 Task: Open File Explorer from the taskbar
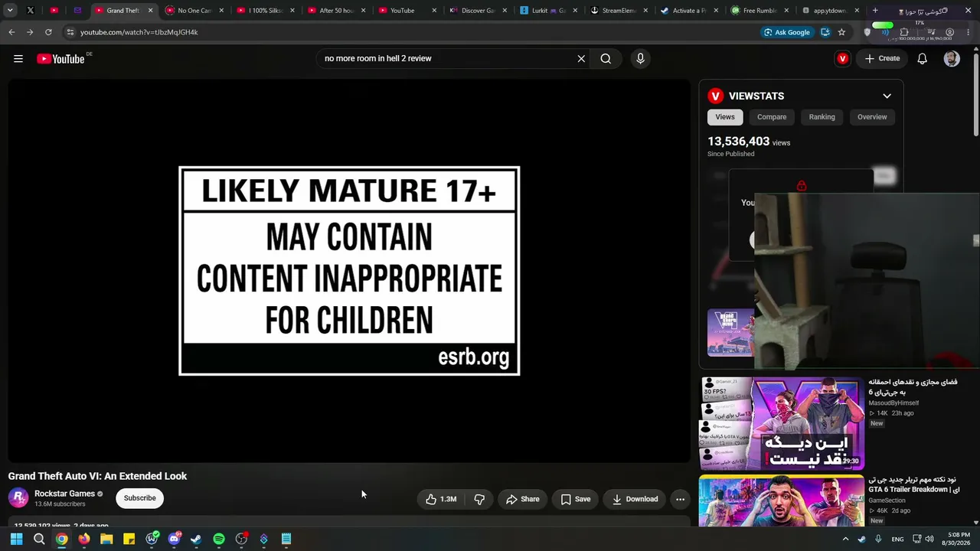pyautogui.click(x=106, y=539)
